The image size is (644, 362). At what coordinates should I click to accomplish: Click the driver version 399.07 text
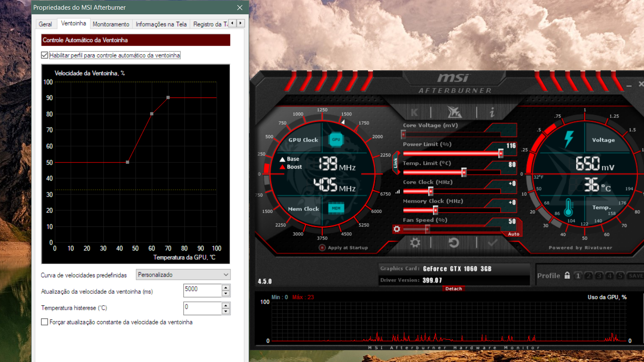[x=432, y=280]
